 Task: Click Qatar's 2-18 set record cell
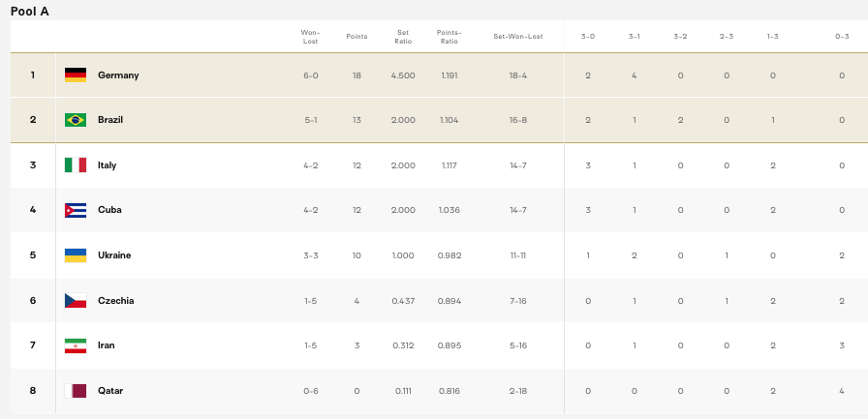pos(517,391)
